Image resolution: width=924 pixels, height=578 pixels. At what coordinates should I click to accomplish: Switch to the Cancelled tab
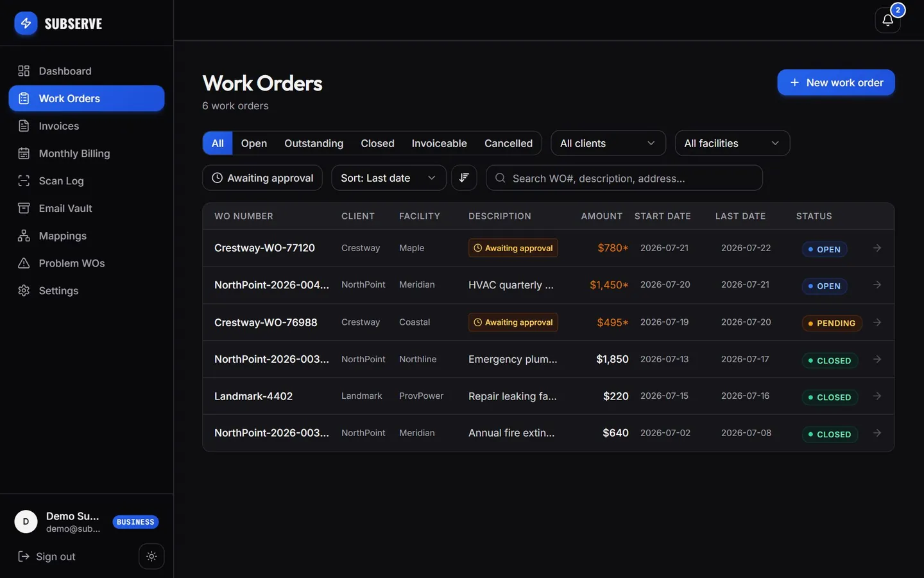click(x=508, y=143)
